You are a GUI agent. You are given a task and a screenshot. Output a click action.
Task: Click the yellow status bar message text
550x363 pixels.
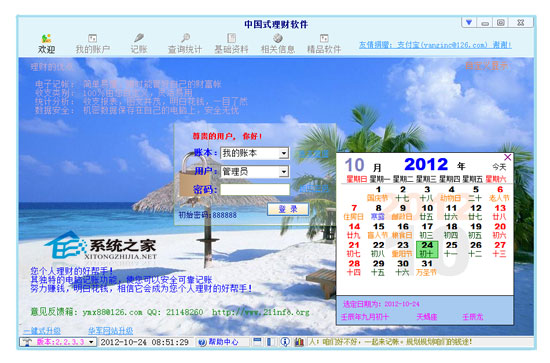[390, 342]
